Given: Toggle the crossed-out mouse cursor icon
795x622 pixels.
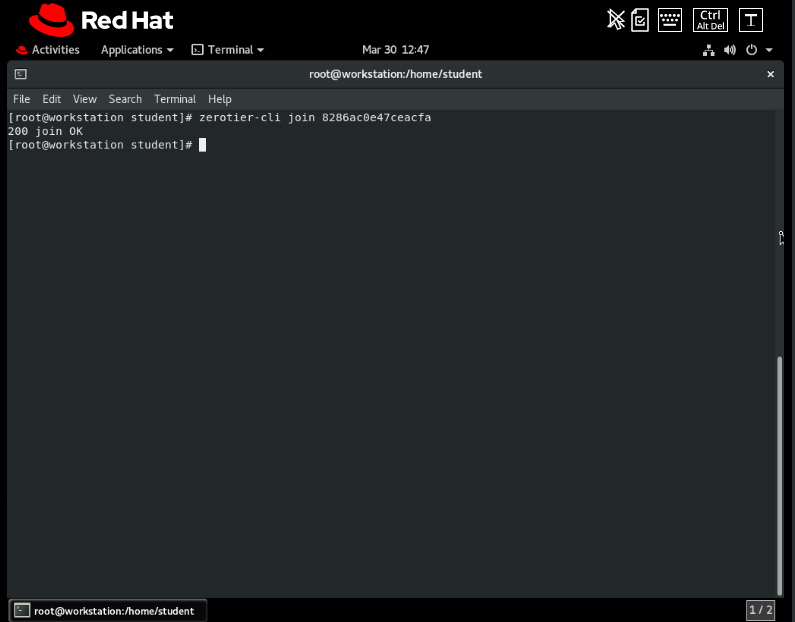Looking at the screenshot, I should click(616, 20).
